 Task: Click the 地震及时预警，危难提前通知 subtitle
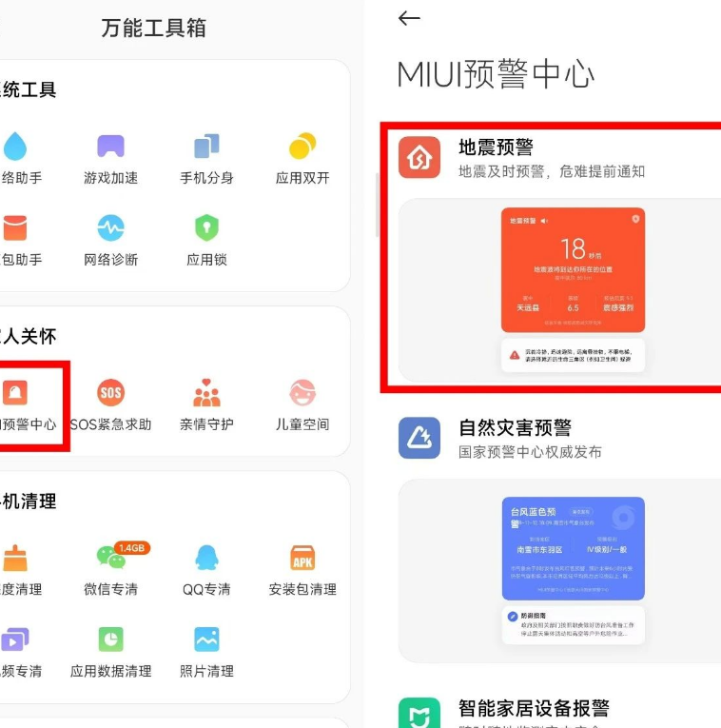(552, 171)
